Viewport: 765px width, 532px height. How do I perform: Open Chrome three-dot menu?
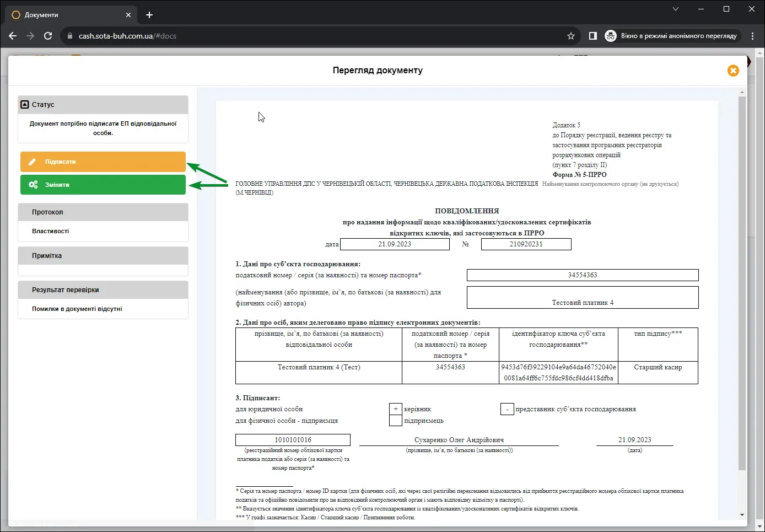(x=752, y=36)
